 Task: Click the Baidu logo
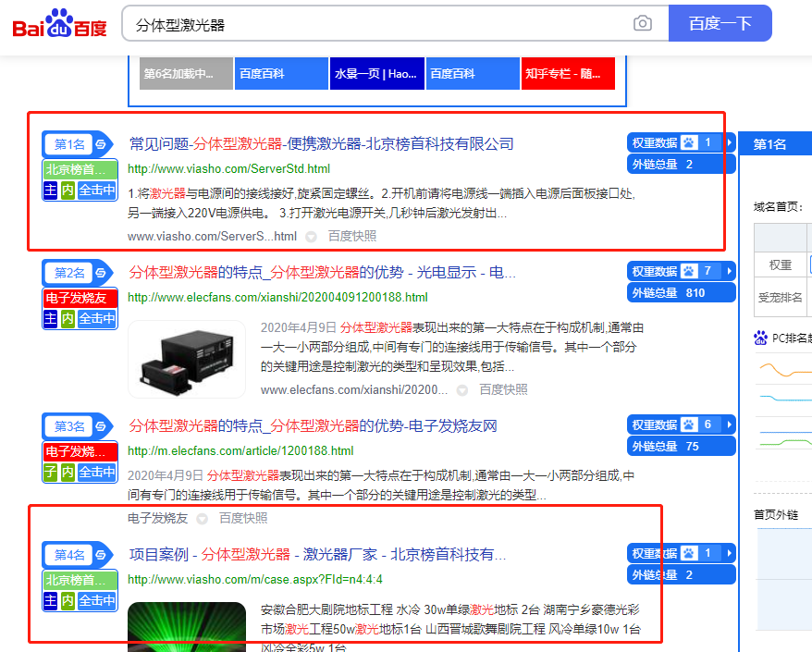point(59,24)
